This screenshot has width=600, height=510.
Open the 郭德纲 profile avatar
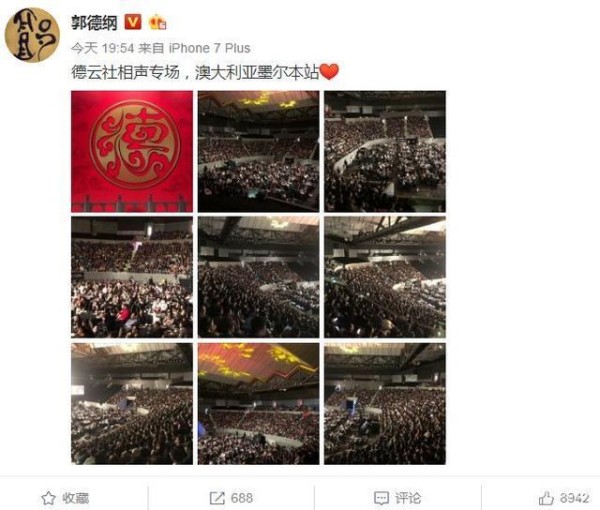[32, 35]
